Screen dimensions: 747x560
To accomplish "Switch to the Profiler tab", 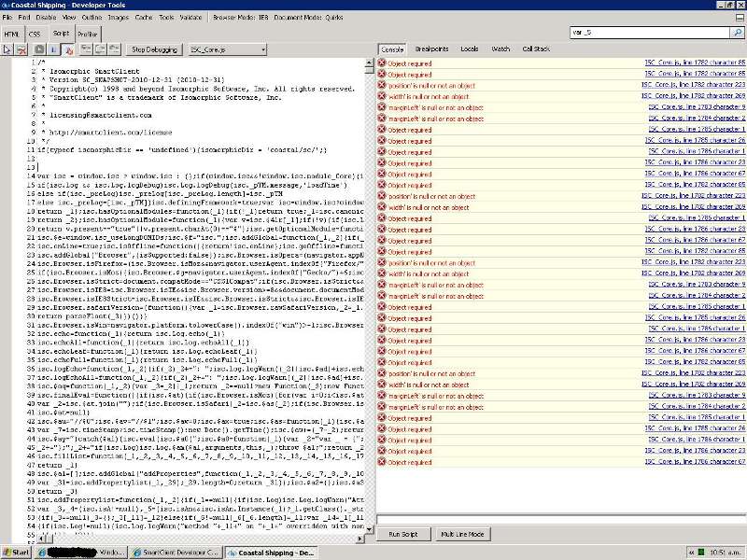I will pos(89,33).
